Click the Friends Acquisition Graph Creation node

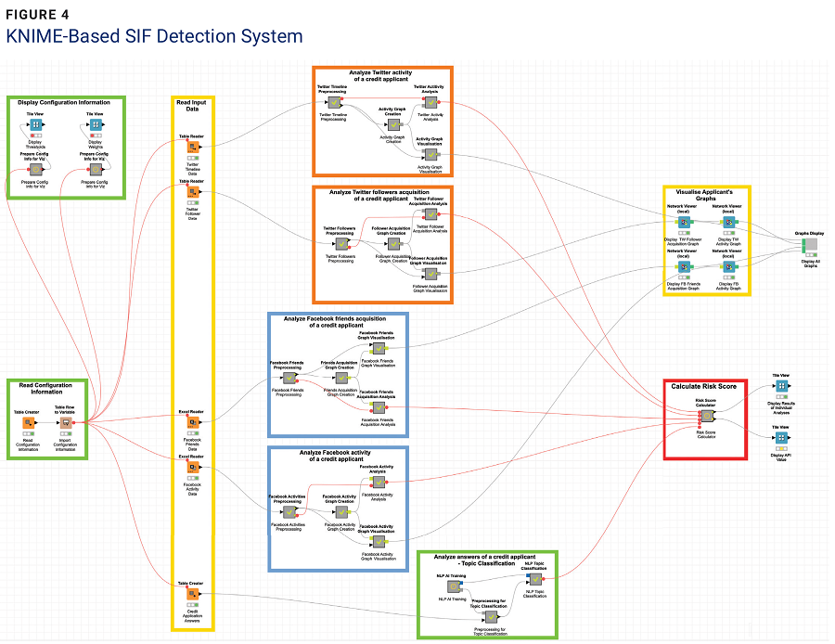tap(341, 378)
